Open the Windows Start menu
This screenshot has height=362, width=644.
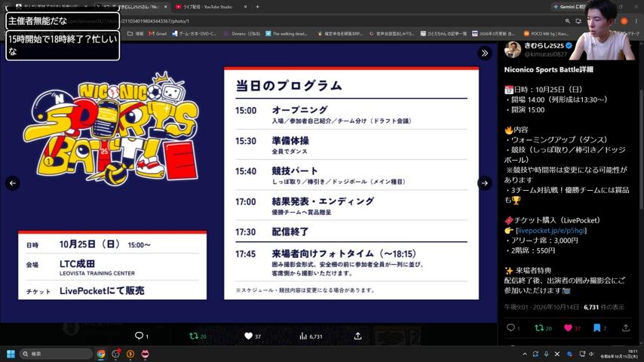click(x=11, y=354)
